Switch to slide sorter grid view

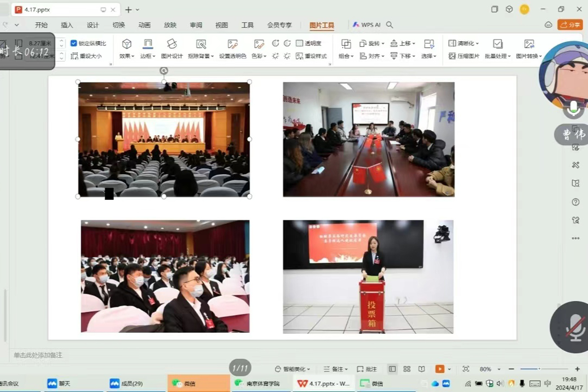pos(407,369)
